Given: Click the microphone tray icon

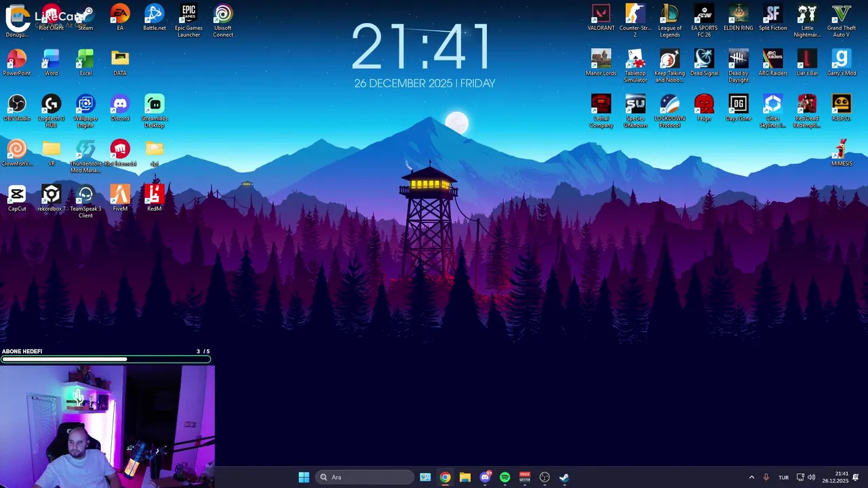Looking at the screenshot, I should 766,477.
